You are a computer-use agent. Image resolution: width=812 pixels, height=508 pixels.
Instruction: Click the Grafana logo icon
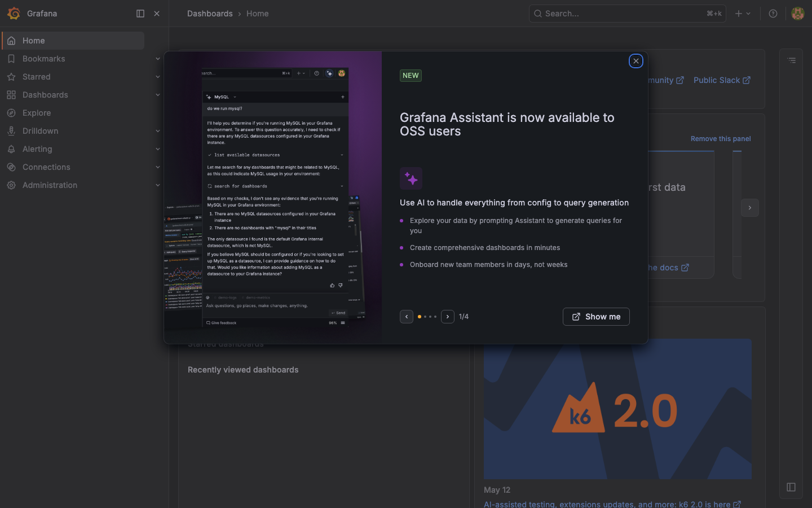click(14, 14)
